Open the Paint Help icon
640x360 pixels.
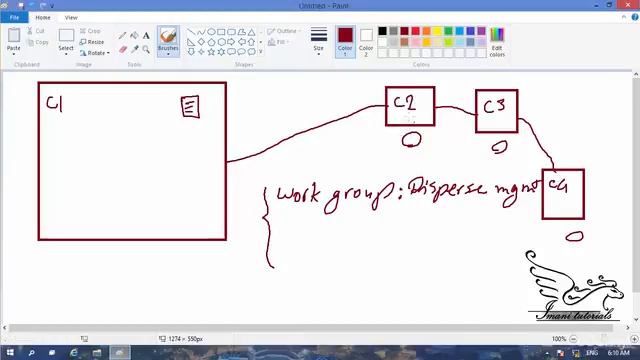[635, 17]
